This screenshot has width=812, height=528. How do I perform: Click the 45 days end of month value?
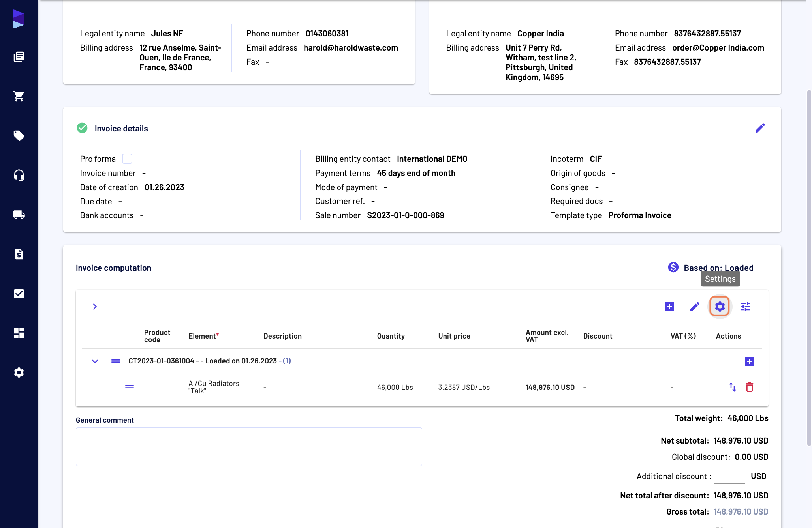tap(416, 173)
